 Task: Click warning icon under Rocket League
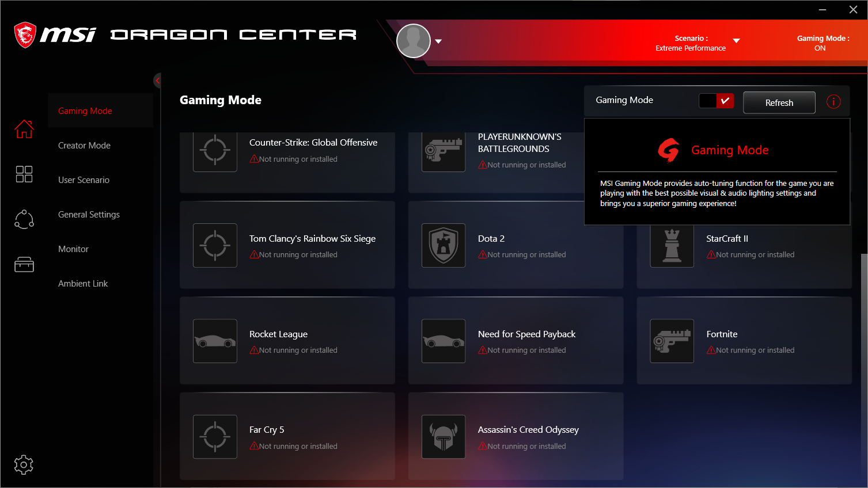(254, 350)
